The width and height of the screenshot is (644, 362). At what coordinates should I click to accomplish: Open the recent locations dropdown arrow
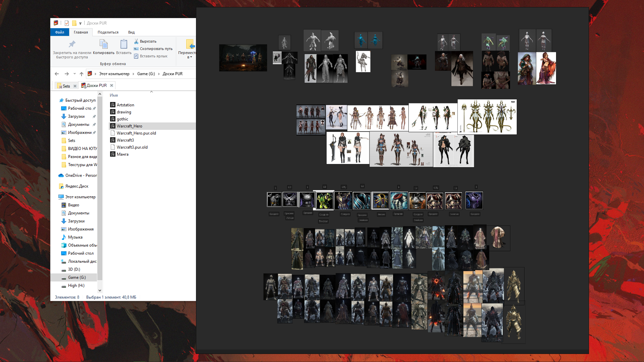coord(75,74)
